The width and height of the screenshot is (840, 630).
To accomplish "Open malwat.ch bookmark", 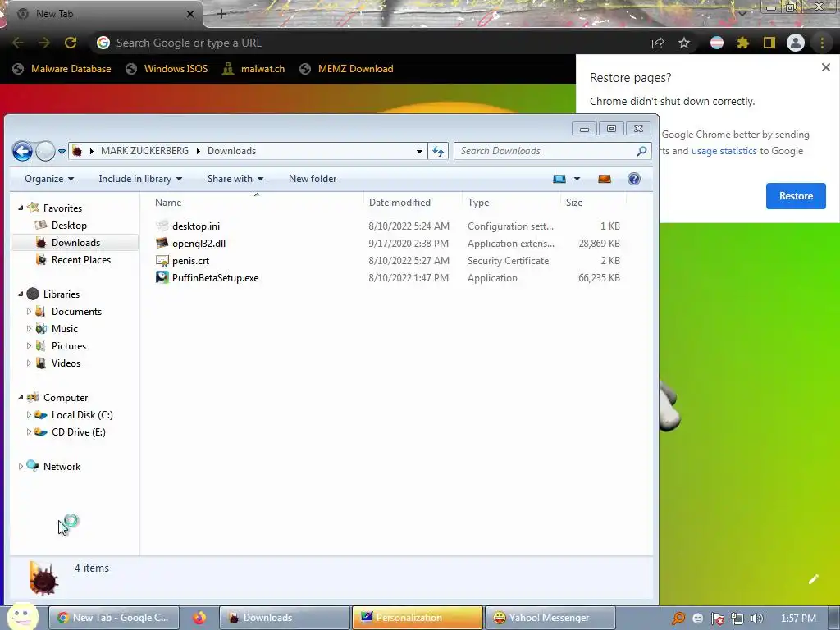I will 254,69.
